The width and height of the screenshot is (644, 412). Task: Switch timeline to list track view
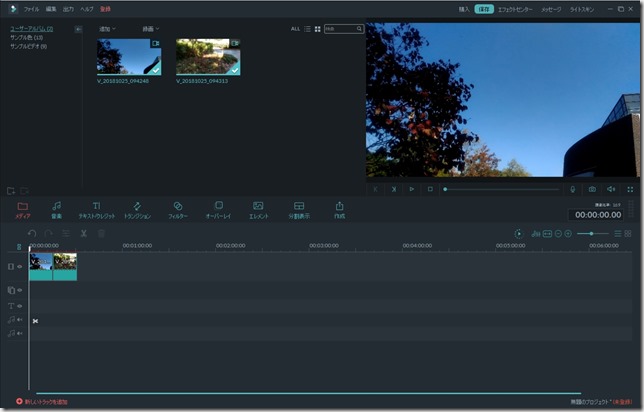pyautogui.click(x=618, y=234)
